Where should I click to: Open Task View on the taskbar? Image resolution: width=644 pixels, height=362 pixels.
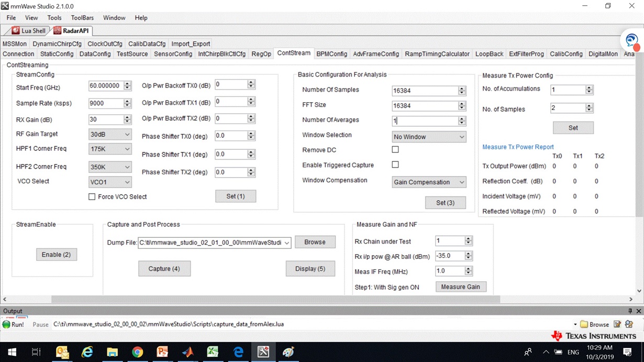pos(36,352)
